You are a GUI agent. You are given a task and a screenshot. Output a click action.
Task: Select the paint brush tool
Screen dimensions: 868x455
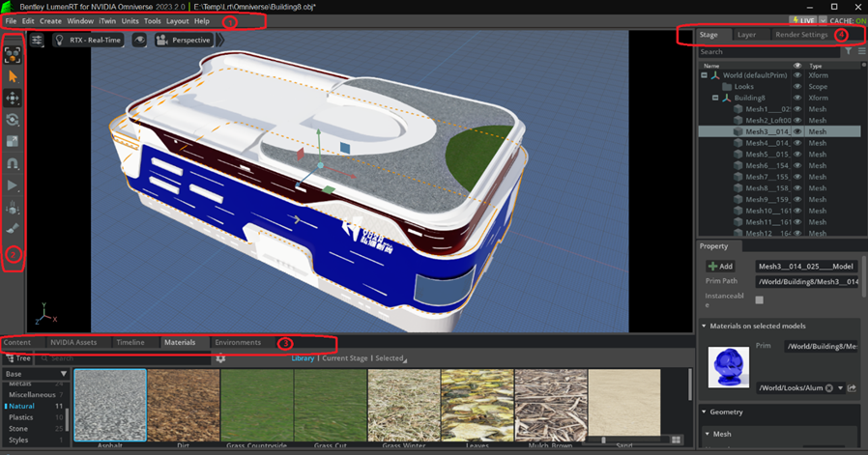(13, 228)
